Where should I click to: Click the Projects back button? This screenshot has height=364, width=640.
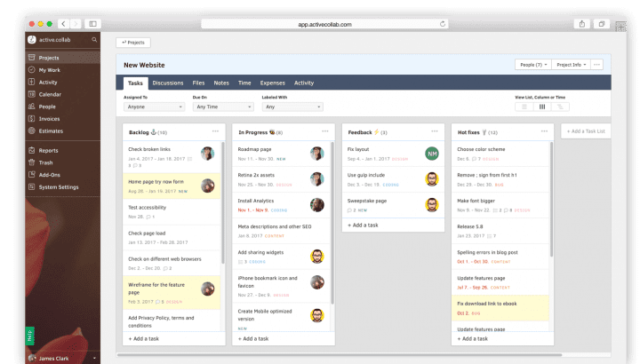[x=132, y=42]
